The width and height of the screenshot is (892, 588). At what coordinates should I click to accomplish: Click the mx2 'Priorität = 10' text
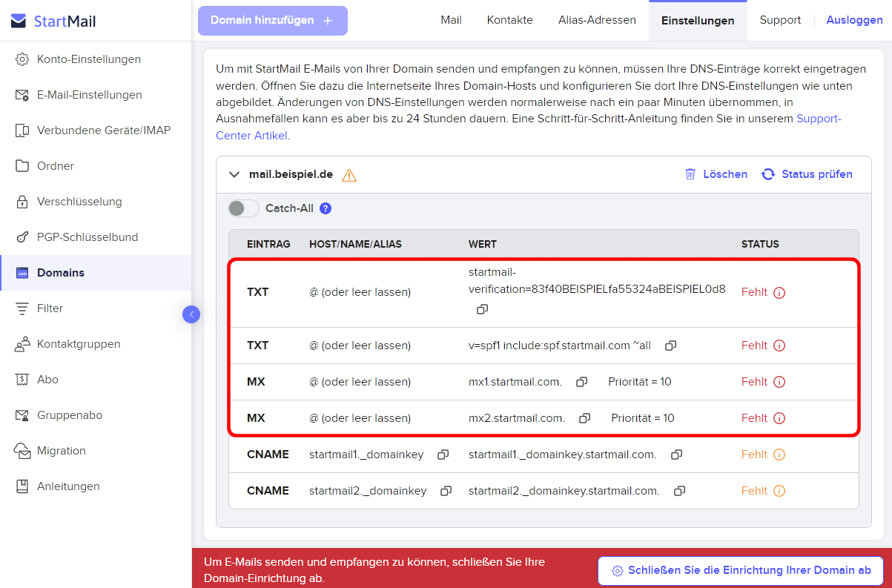coord(643,418)
